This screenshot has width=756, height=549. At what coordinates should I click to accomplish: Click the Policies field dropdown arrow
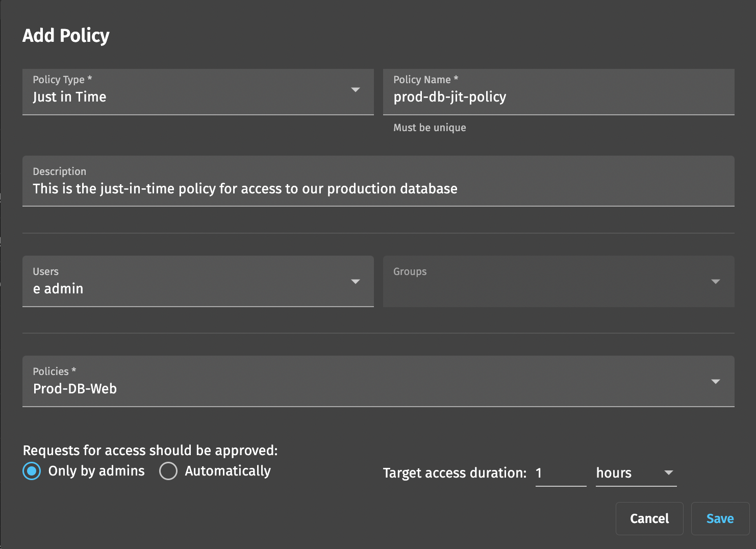(715, 382)
